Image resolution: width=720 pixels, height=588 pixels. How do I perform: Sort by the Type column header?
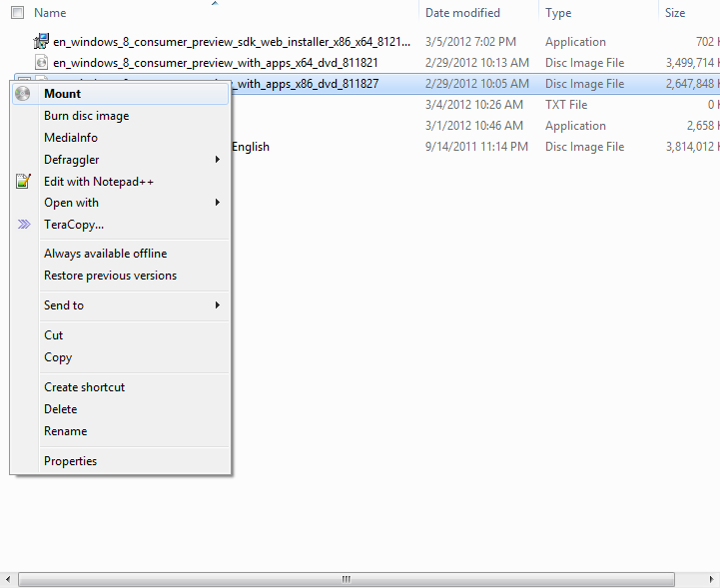[558, 13]
